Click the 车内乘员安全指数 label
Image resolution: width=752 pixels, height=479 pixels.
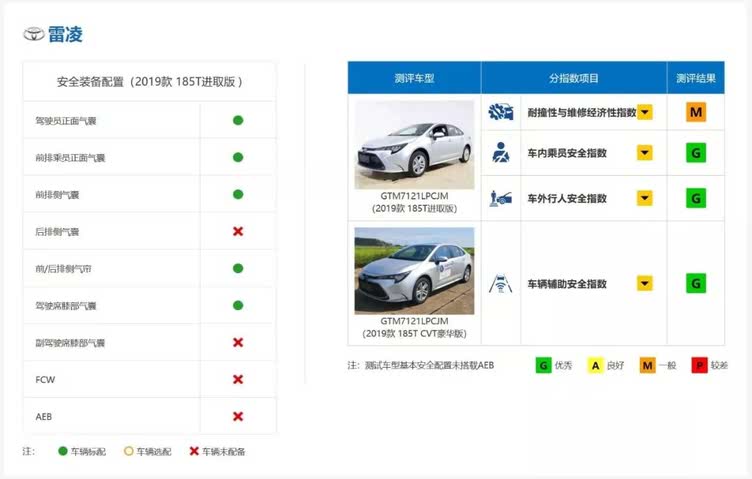click(567, 153)
